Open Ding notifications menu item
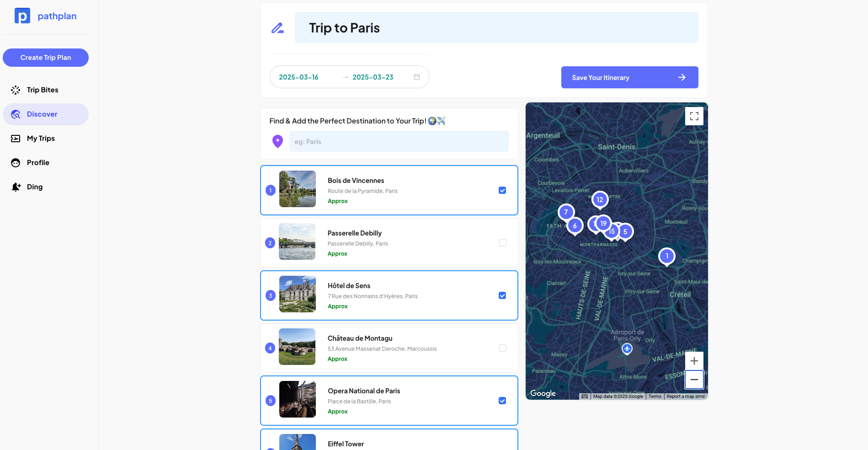 [x=46, y=187]
